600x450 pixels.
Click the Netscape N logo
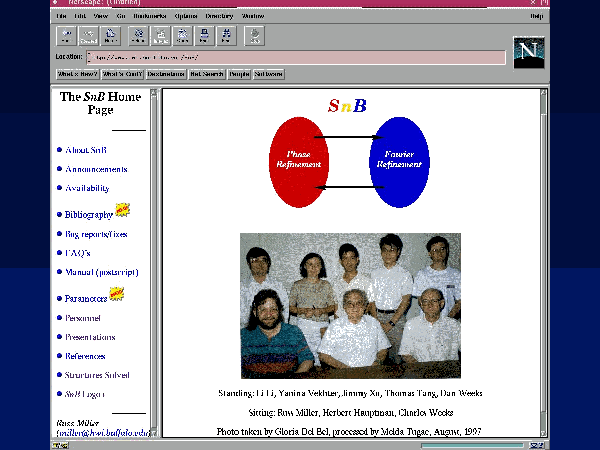pyautogui.click(x=528, y=51)
